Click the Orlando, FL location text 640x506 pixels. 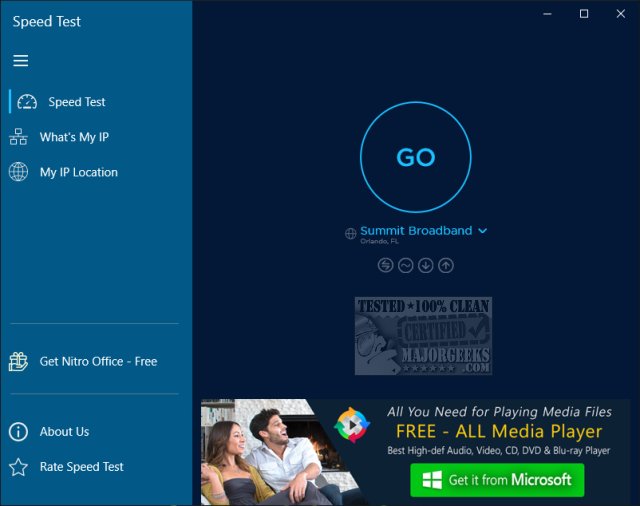[x=379, y=241]
